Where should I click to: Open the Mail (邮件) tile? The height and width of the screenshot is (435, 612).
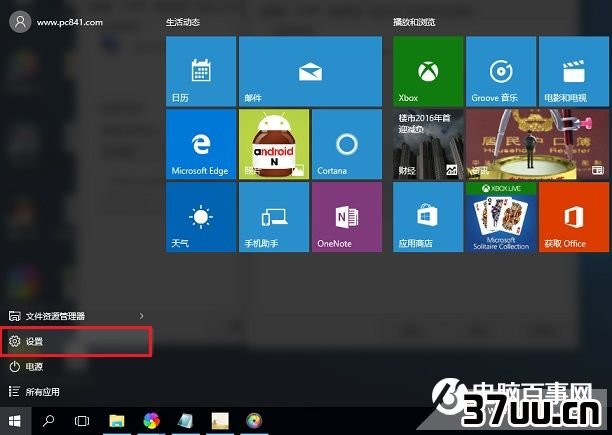coord(310,71)
